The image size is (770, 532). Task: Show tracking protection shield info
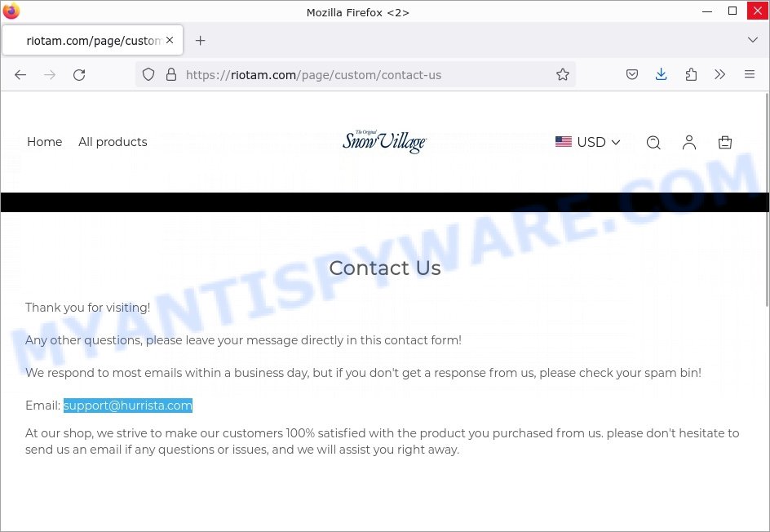148,75
